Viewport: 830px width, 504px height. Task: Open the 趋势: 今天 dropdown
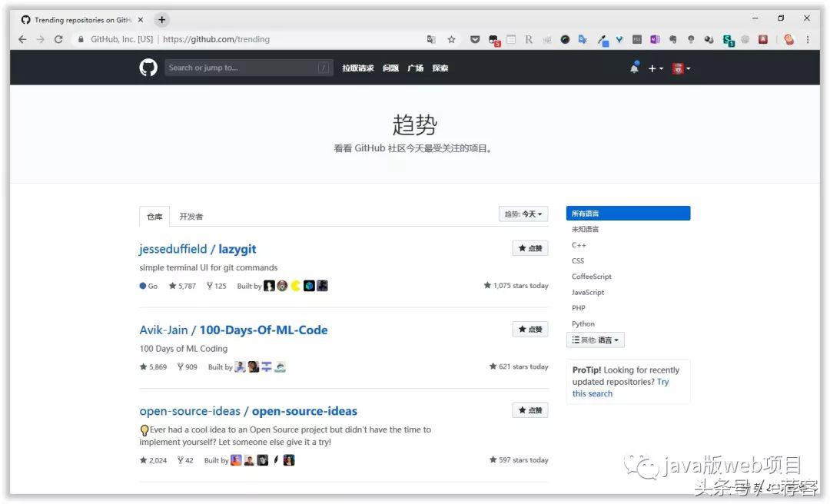pos(523,214)
